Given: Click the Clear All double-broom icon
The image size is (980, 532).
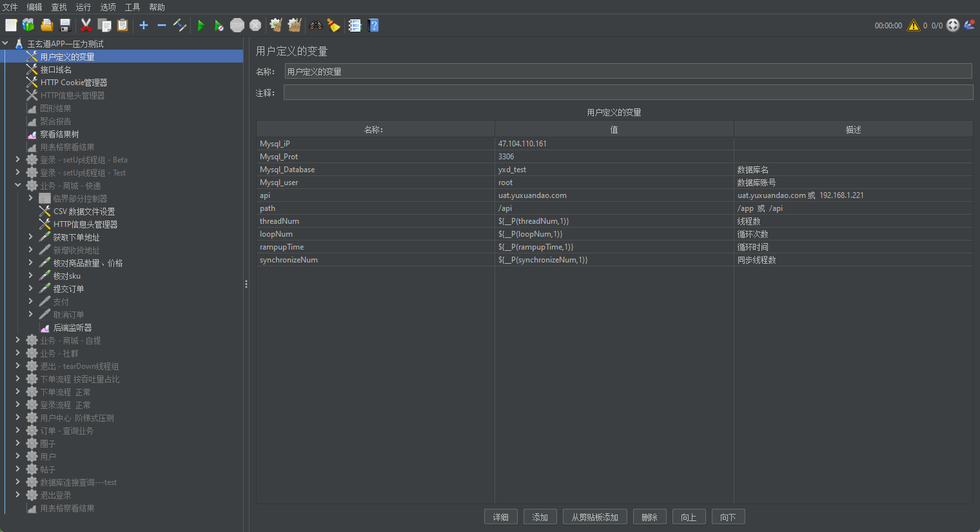Looking at the screenshot, I should (295, 25).
